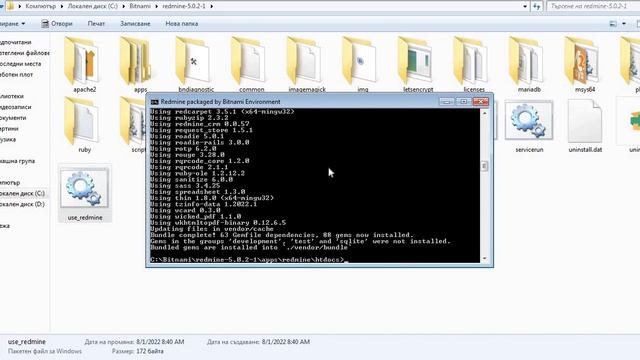Open the домашна група navigation item
The image size is (640, 360).
tap(18, 161)
